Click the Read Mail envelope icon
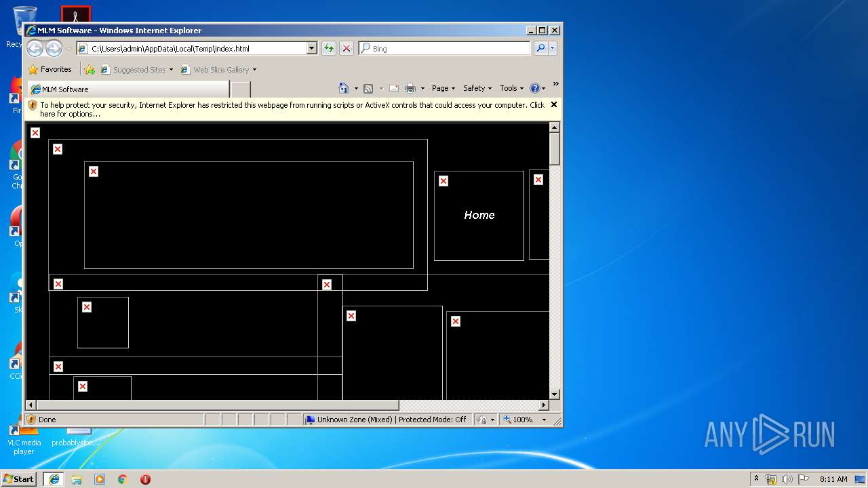 click(393, 88)
